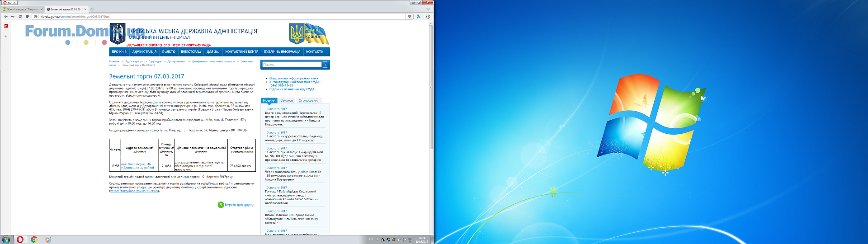This screenshot has height=244, width=868.
Task: Go back with the back arrow
Action: (6, 16)
